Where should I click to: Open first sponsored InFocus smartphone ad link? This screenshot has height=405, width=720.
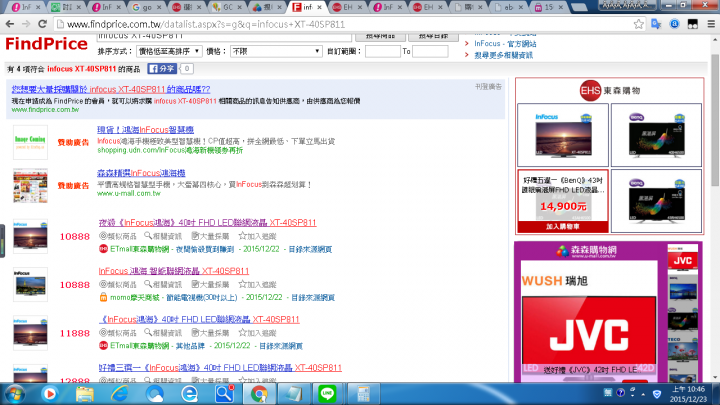click(x=146, y=130)
